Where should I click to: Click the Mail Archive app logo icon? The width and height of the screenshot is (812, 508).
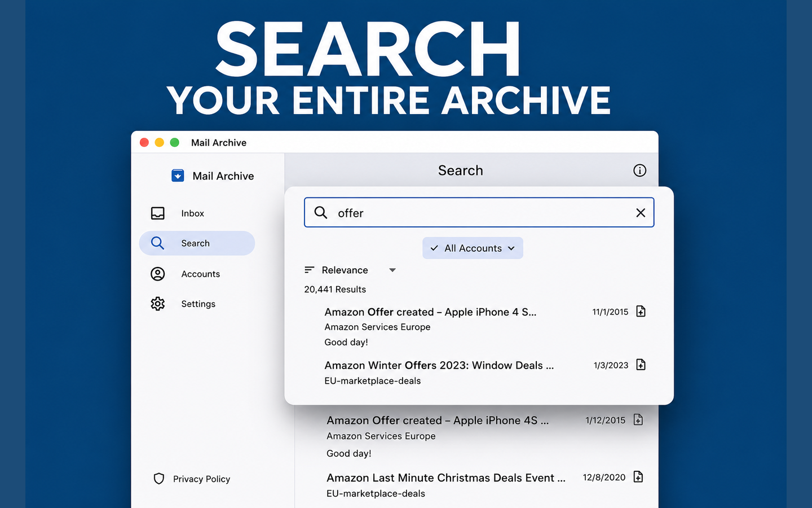tap(178, 176)
